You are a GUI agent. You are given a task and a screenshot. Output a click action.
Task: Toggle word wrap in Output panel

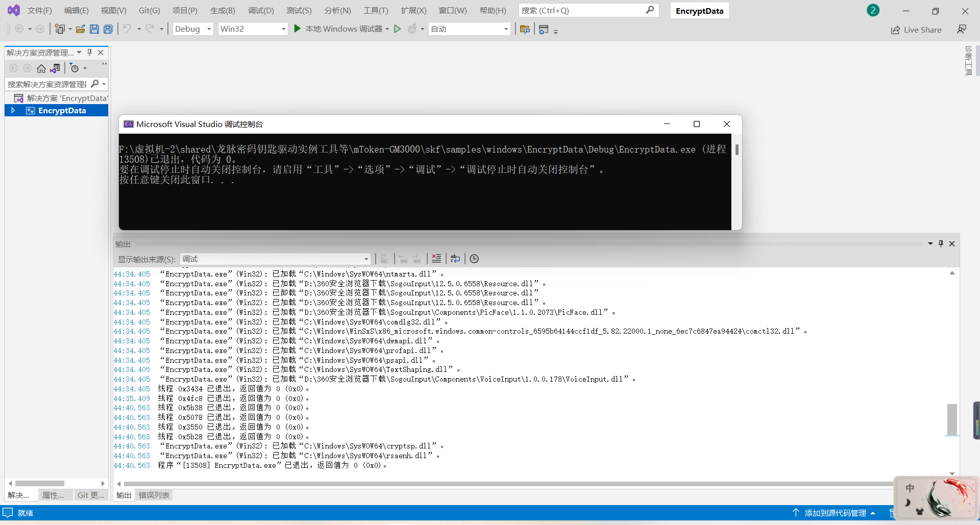455,259
